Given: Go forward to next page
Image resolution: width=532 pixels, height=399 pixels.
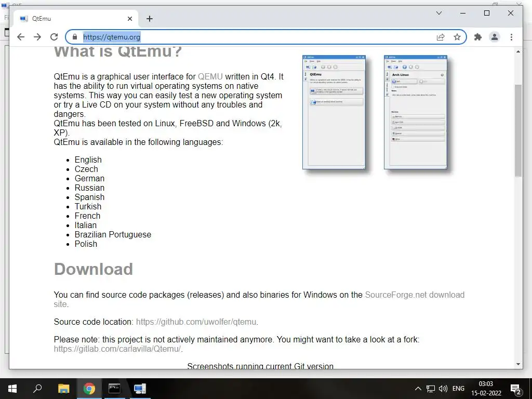Looking at the screenshot, I should pyautogui.click(x=37, y=37).
